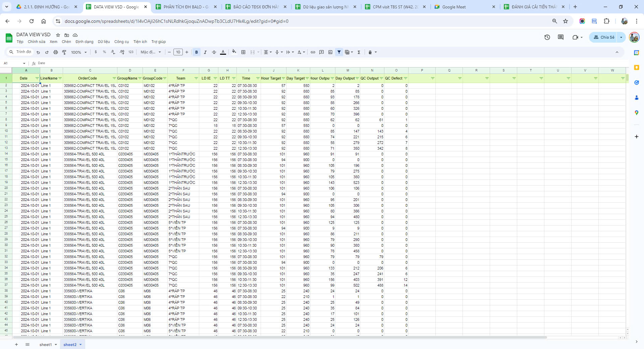Toggle the filter button in toolbar

point(339,52)
